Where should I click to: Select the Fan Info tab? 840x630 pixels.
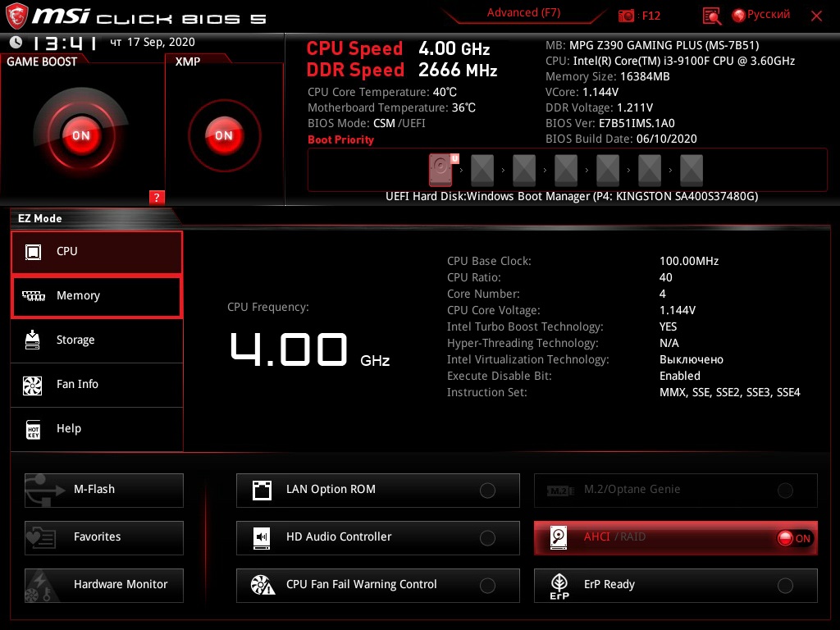[97, 385]
